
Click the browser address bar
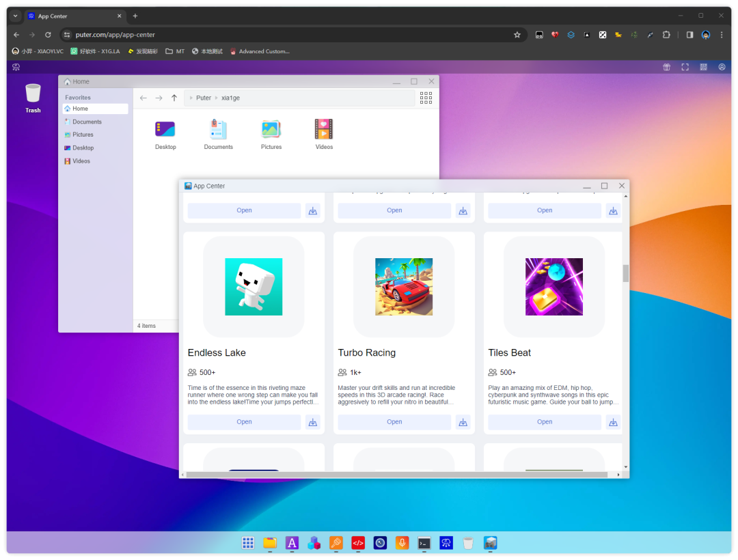292,35
